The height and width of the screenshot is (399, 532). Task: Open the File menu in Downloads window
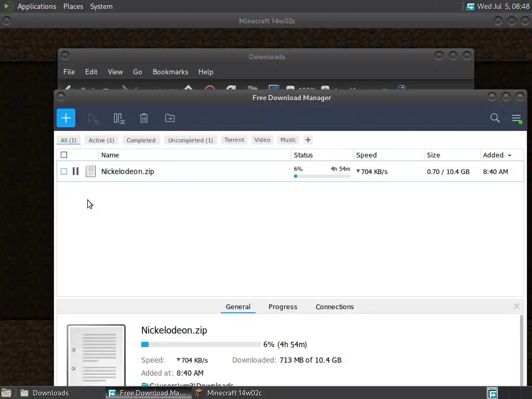69,72
